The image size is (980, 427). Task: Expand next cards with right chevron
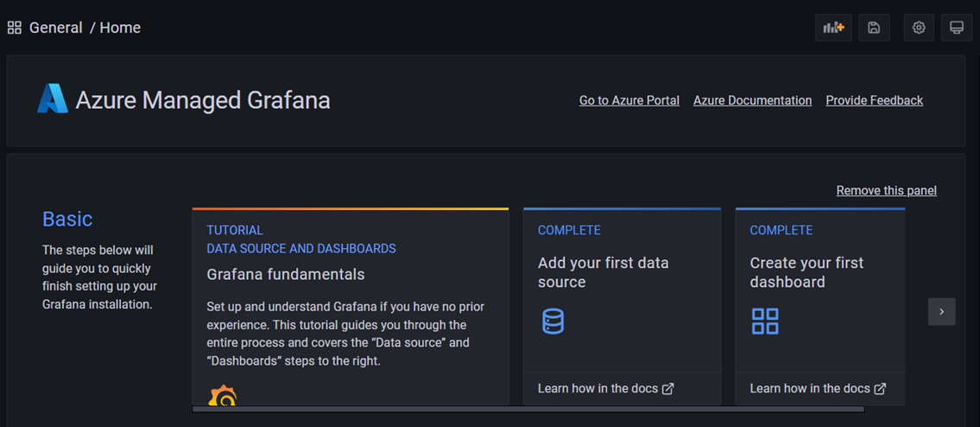click(x=941, y=312)
